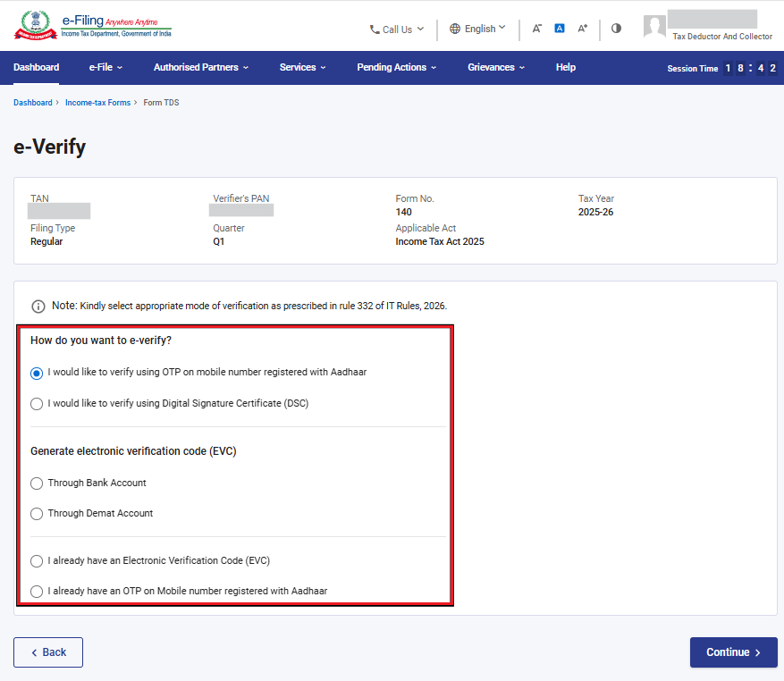Click the Quarter value Q1
The width and height of the screenshot is (784, 681).
pos(218,241)
